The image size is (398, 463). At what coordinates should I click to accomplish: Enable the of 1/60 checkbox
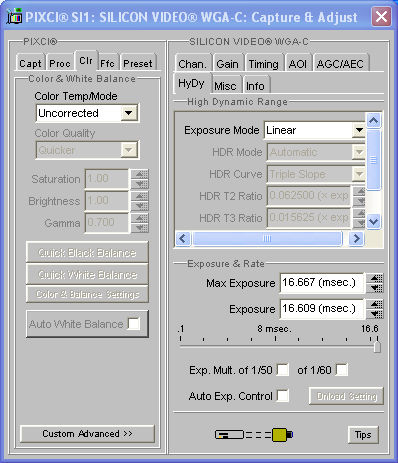pos(342,370)
